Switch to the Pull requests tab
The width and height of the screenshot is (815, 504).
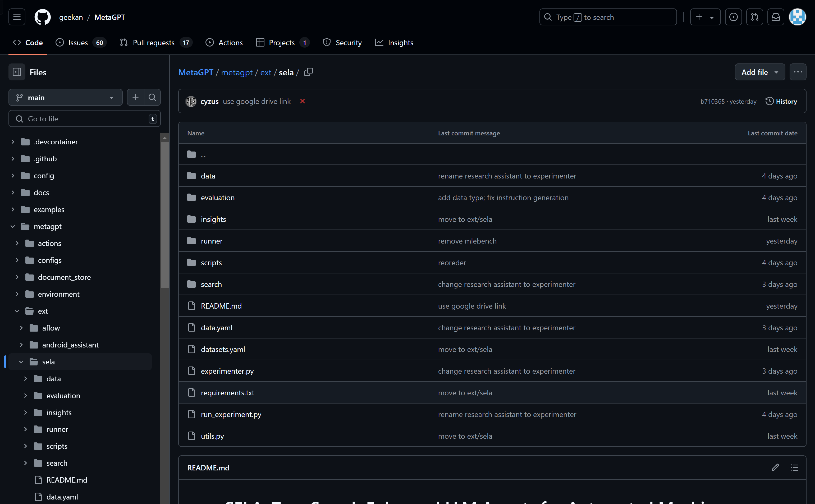coord(156,42)
